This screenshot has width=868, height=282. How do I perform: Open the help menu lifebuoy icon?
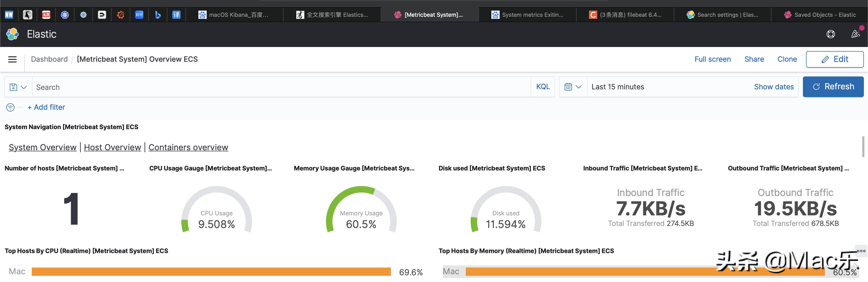tap(831, 34)
